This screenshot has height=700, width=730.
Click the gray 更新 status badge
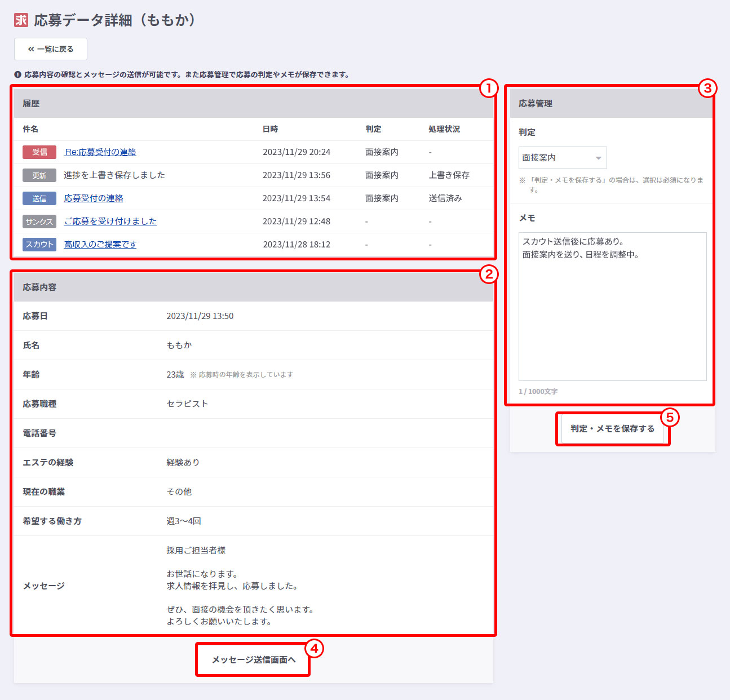pos(39,175)
